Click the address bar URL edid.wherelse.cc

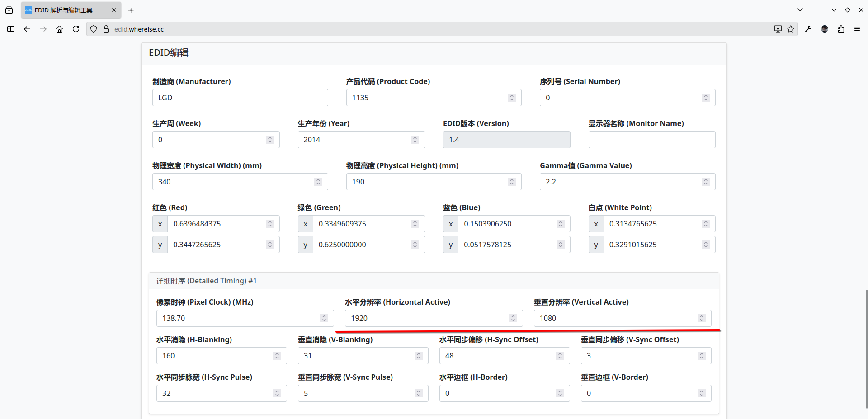(139, 29)
